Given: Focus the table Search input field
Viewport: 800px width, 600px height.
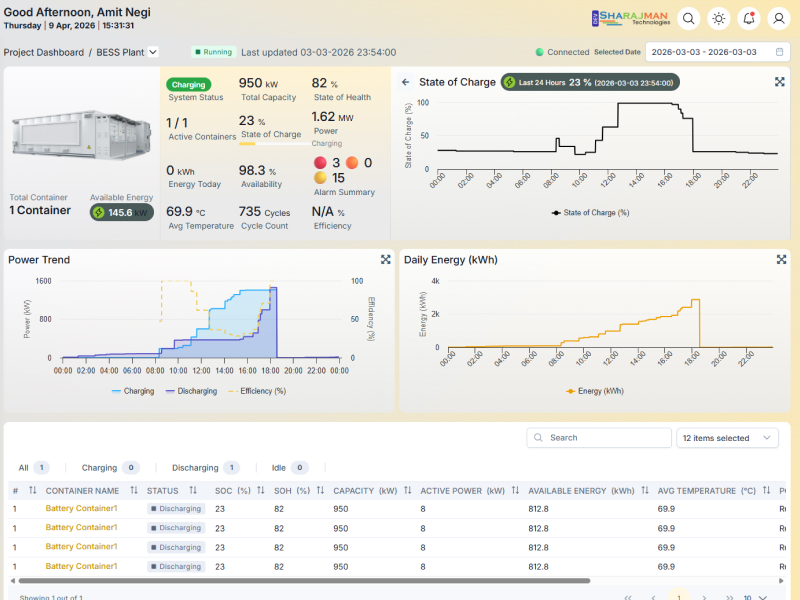Looking at the screenshot, I should point(599,438).
